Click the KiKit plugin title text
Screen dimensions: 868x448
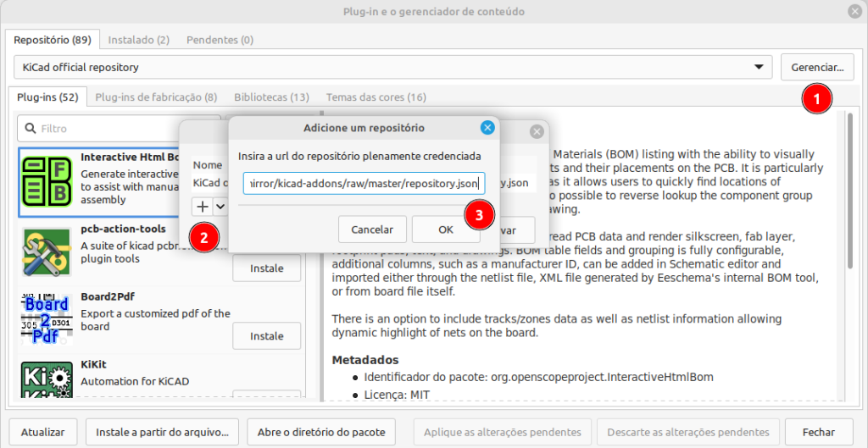(x=93, y=364)
